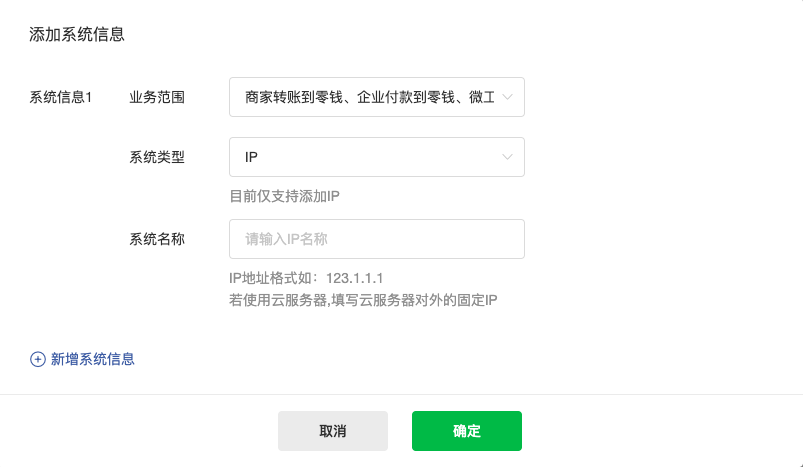The width and height of the screenshot is (803, 467).
Task: Click the note about 云服务器对外的固定IP
Action: point(363,300)
